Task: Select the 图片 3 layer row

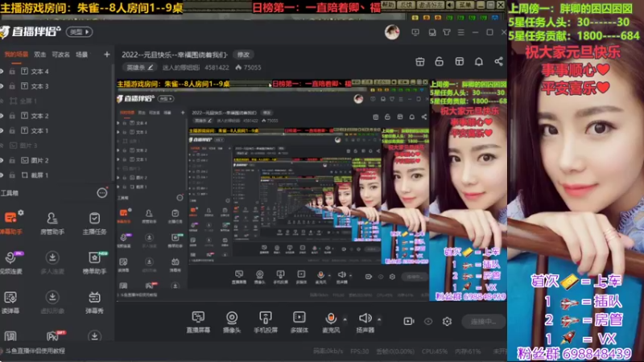Action: point(56,146)
